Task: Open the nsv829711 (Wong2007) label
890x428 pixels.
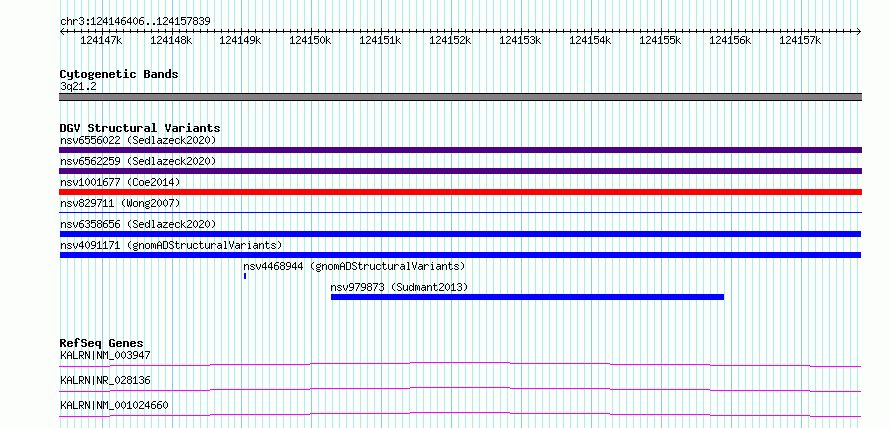Action: (x=120, y=203)
